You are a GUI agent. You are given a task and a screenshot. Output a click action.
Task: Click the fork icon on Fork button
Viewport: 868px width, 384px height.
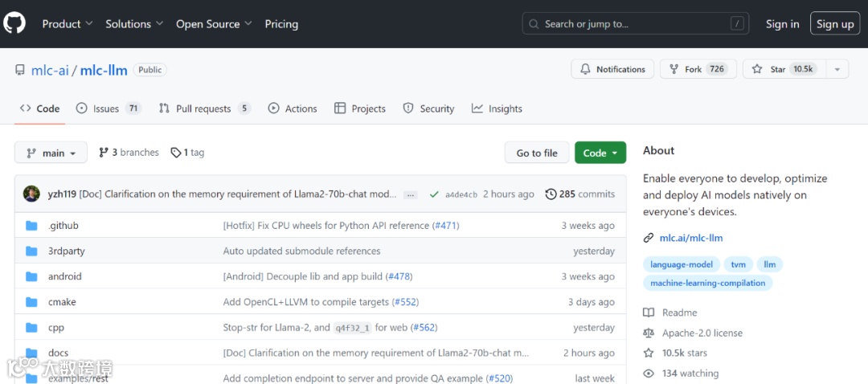point(674,69)
